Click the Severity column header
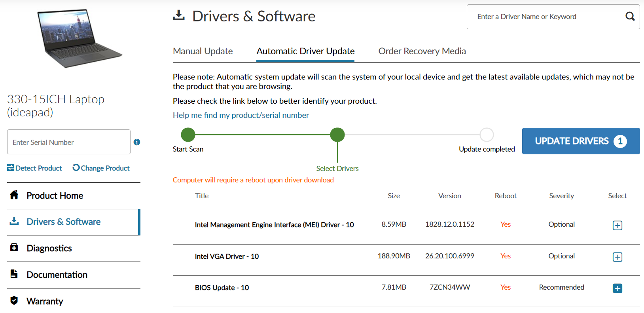The height and width of the screenshot is (313, 644). 561,196
